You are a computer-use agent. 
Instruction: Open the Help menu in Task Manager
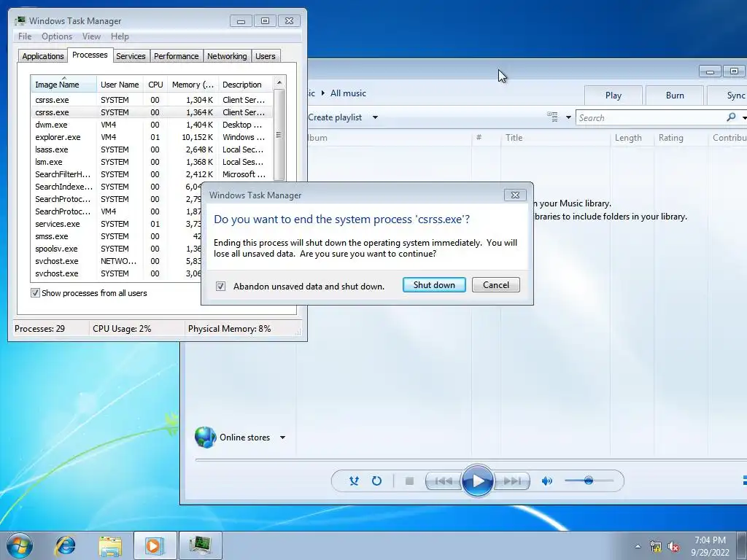tap(120, 36)
